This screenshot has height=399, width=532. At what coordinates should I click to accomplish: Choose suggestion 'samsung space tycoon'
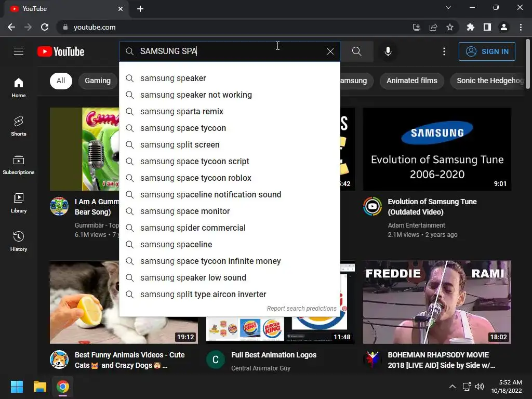pos(230,128)
